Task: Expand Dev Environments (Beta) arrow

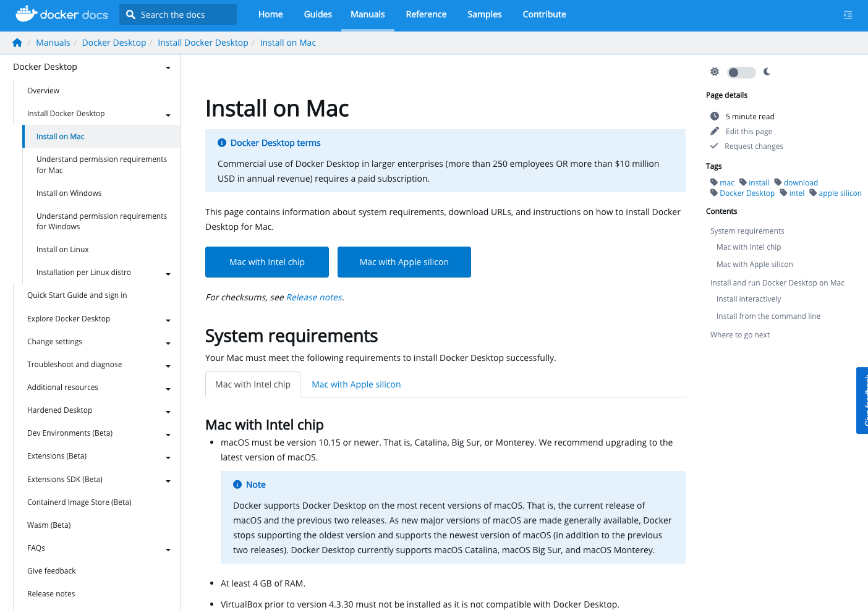Action: 168,434
